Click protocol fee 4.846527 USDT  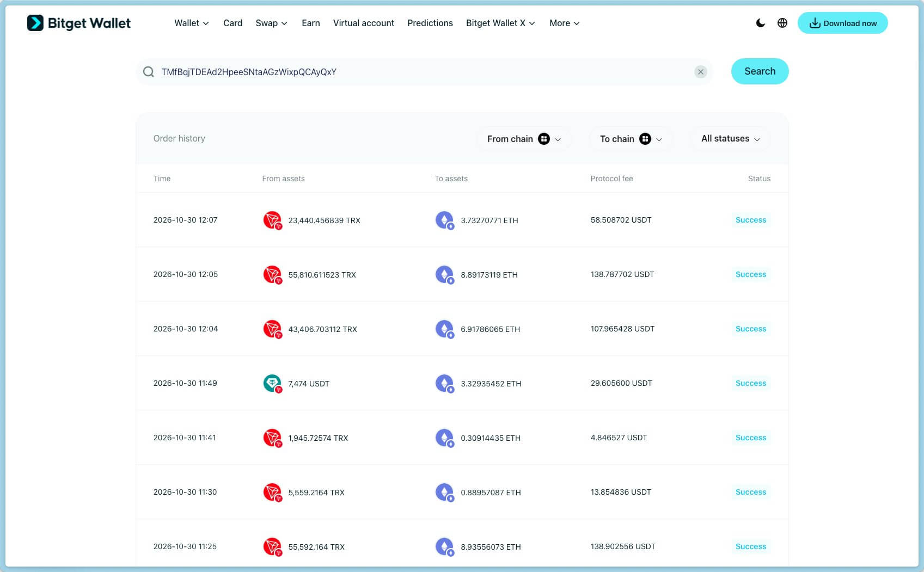tap(619, 438)
